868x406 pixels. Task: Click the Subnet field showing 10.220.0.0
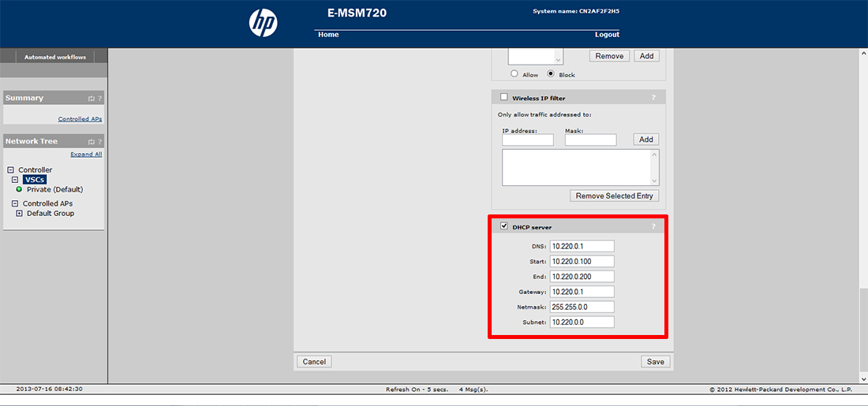pyautogui.click(x=582, y=322)
